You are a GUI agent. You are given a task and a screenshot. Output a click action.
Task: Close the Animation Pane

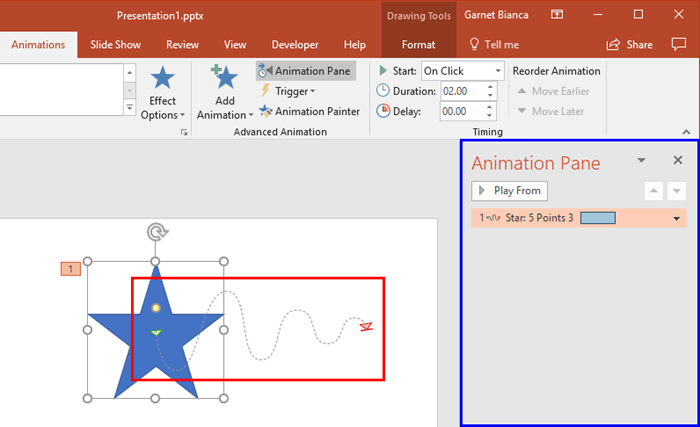pos(678,160)
